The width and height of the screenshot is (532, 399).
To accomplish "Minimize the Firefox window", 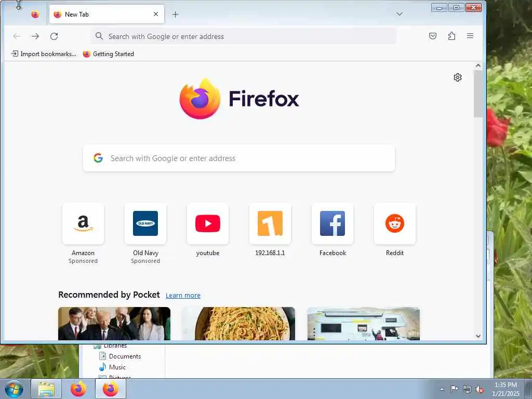I will (439, 7).
